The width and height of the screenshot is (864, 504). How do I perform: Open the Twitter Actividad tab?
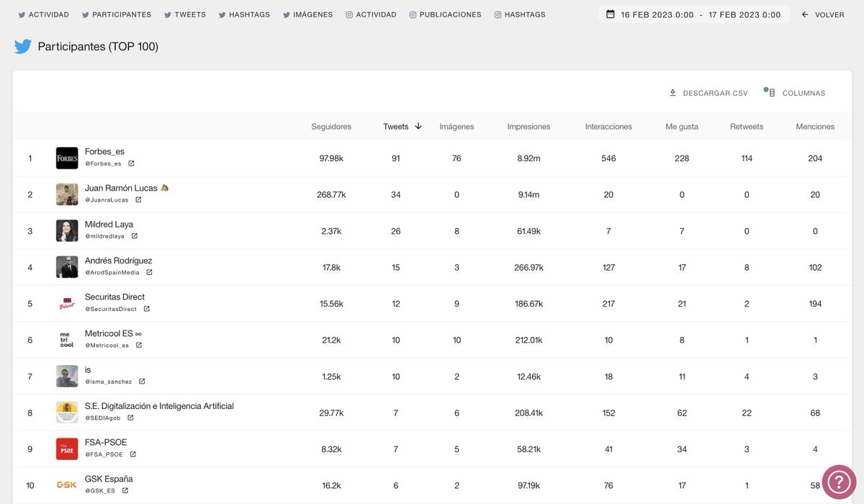(43, 14)
